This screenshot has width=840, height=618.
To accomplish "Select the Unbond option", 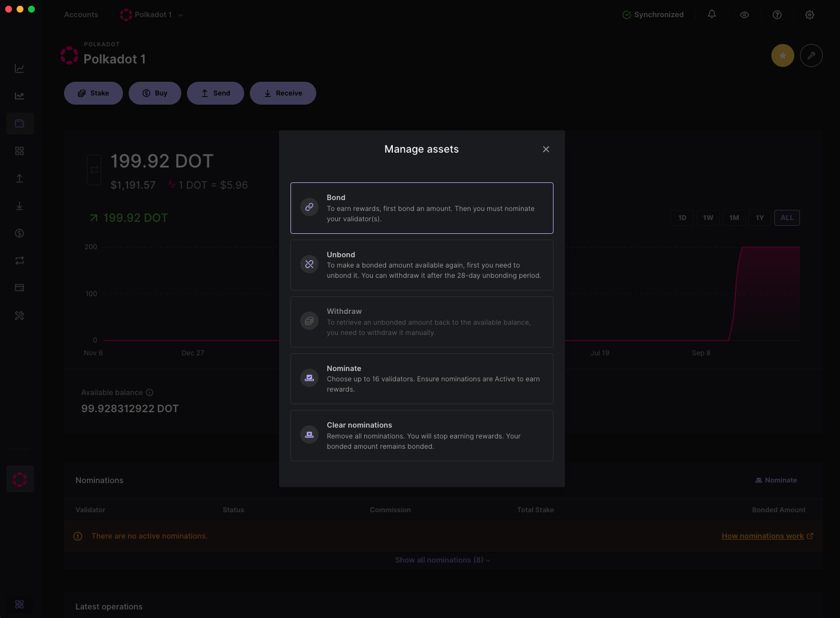I will pos(422,265).
